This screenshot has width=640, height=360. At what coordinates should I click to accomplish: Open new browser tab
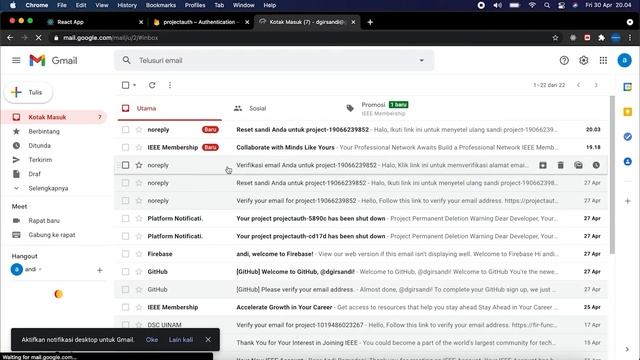click(x=370, y=22)
